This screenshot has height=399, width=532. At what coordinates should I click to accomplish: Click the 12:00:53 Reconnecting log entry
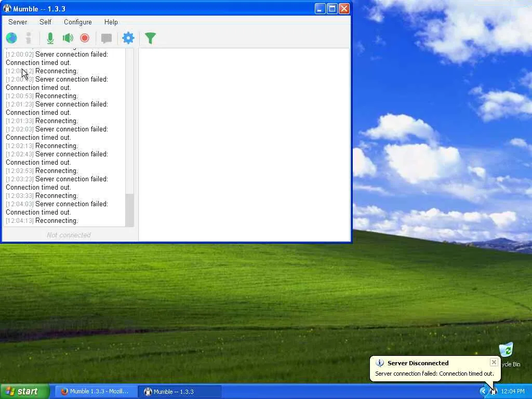point(42,96)
